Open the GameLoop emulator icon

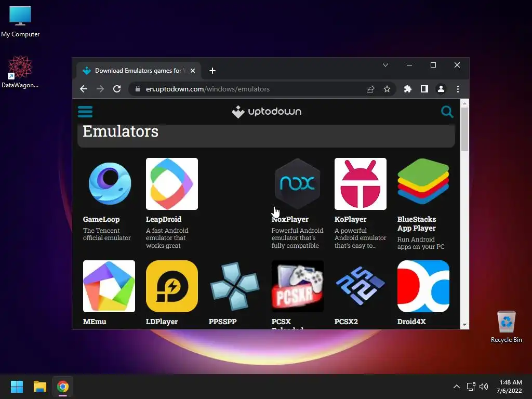click(x=109, y=183)
